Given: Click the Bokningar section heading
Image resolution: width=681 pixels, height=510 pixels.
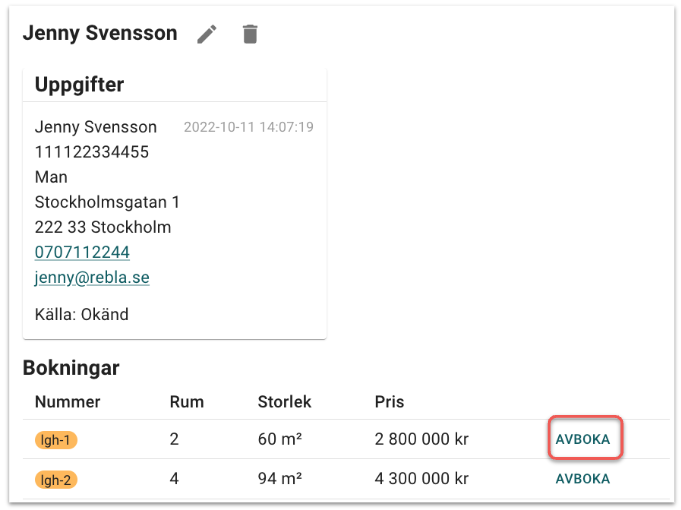Looking at the screenshot, I should pos(71,368).
